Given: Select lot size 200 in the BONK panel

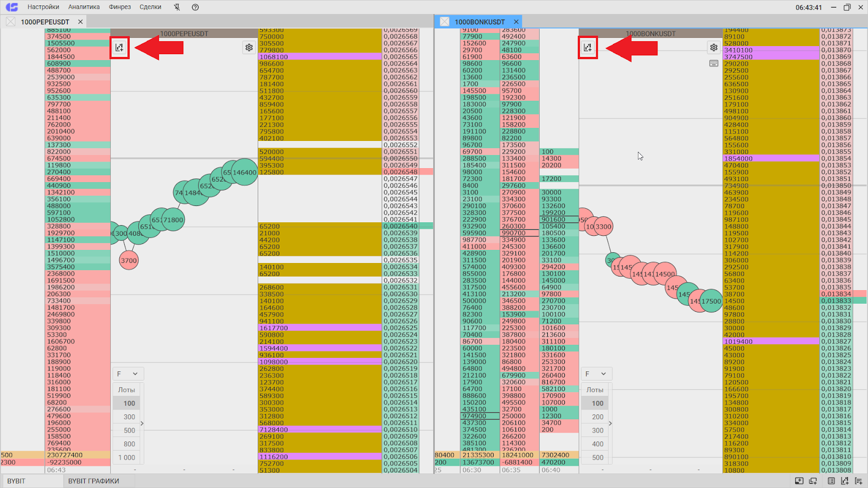Looking at the screenshot, I should click(x=595, y=417).
